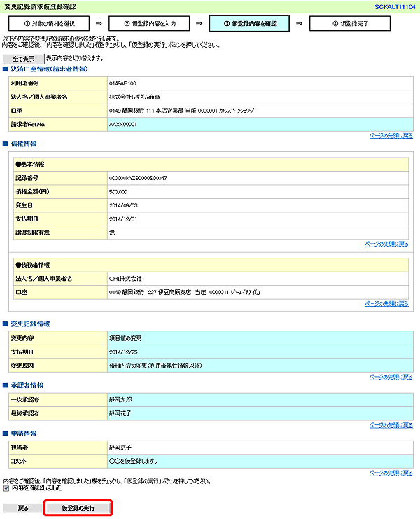The image size is (420, 519).
Task: Follow ページの先頭に戻る link below 最終承認者 row
Action: 391,425
